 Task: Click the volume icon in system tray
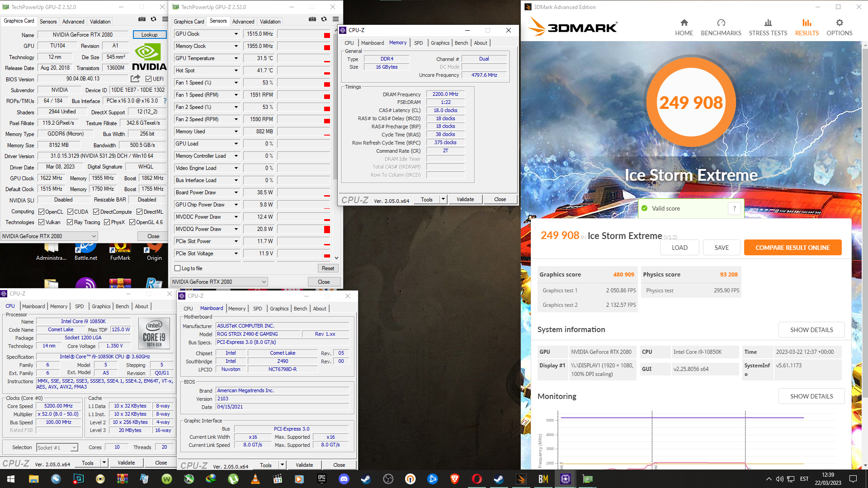780,479
